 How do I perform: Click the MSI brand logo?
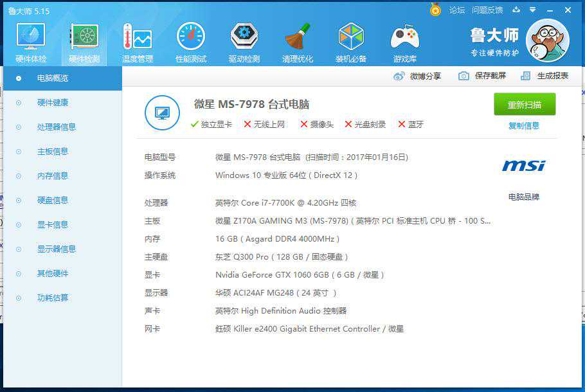pos(523,166)
